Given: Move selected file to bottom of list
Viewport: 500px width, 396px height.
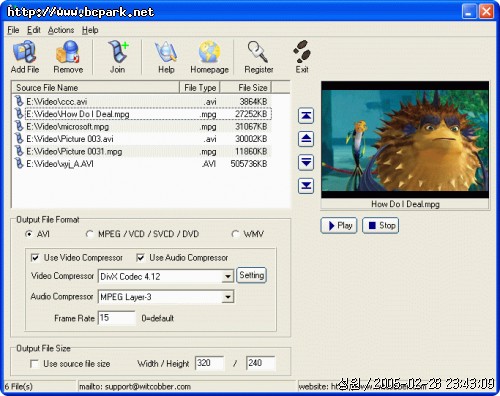Looking at the screenshot, I should click(x=306, y=186).
